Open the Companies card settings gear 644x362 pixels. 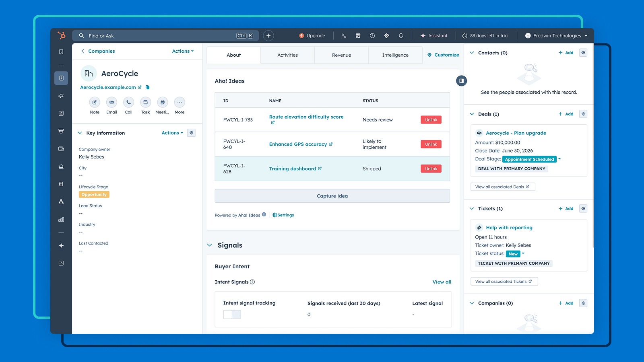point(583,303)
